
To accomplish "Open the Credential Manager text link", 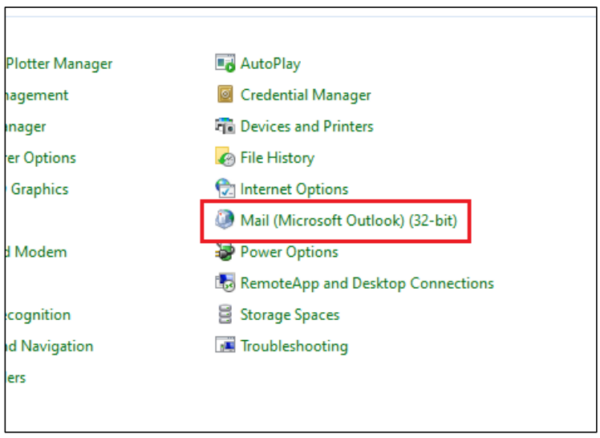I will pos(305,95).
